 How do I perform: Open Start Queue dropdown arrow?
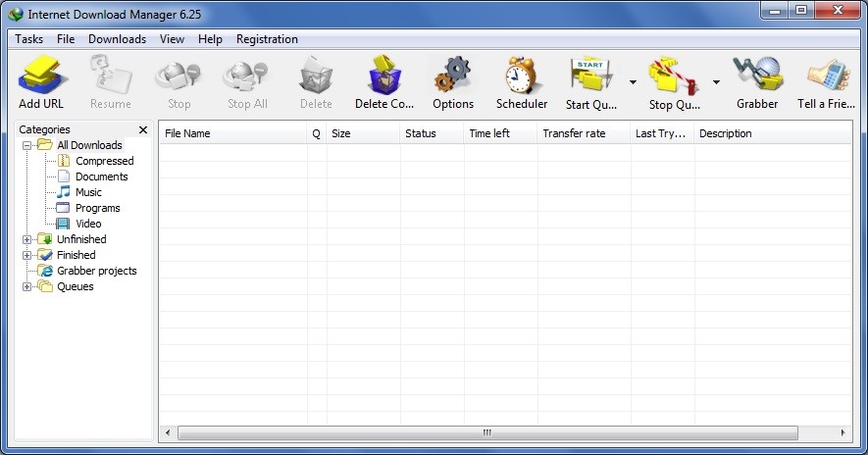pyautogui.click(x=633, y=82)
